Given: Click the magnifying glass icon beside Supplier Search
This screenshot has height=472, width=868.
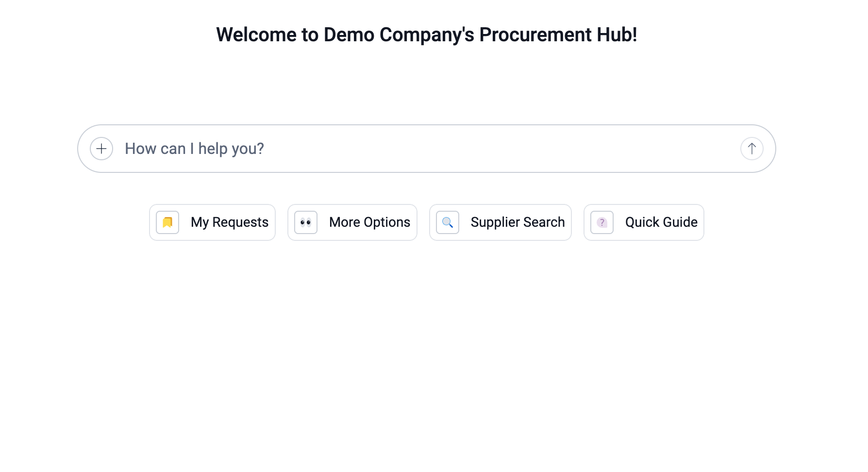Looking at the screenshot, I should click(x=448, y=222).
